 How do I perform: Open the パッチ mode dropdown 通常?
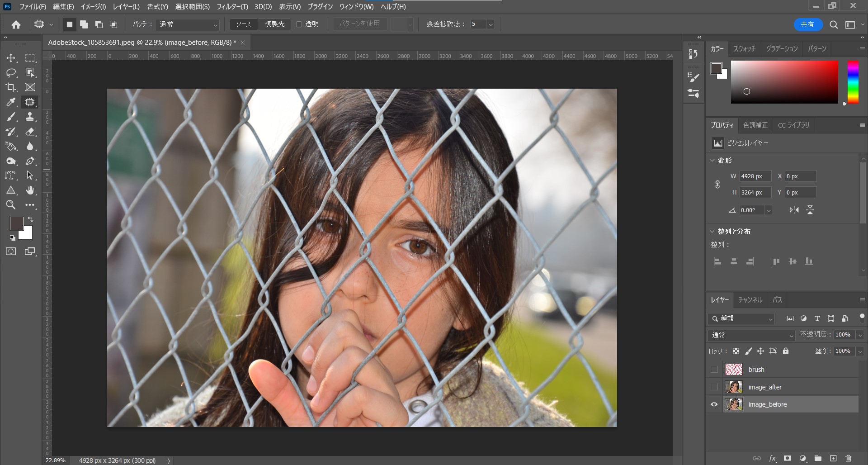(x=188, y=24)
